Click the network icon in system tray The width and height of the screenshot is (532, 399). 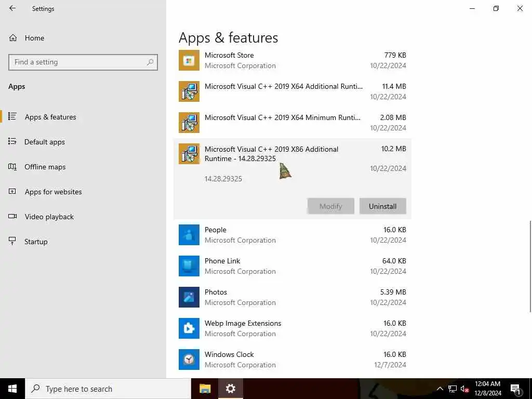[453, 389]
